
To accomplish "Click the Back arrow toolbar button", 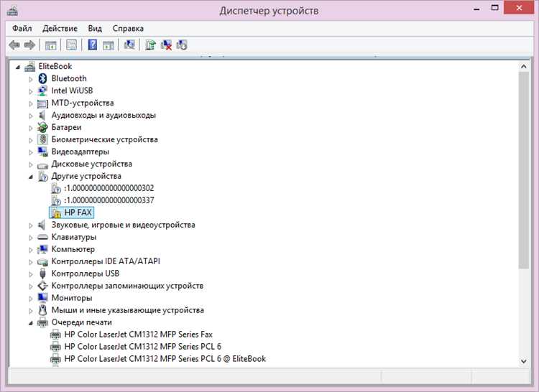I will (x=14, y=45).
